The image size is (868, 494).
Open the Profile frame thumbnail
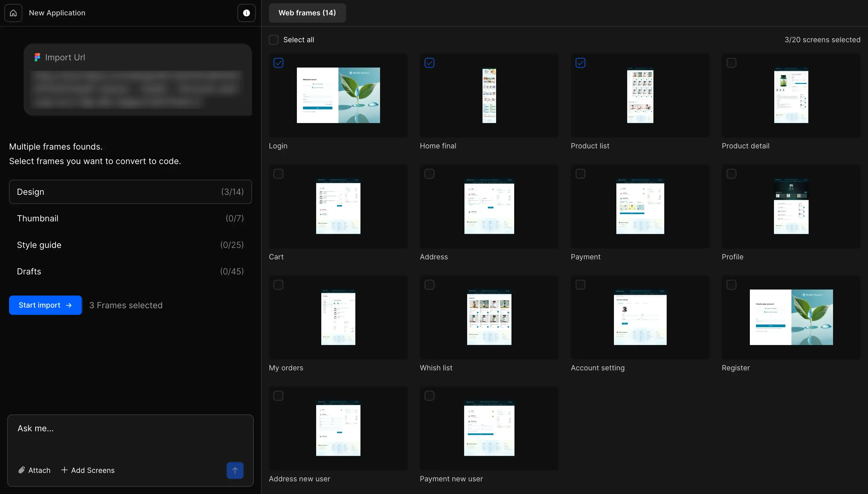coord(791,206)
